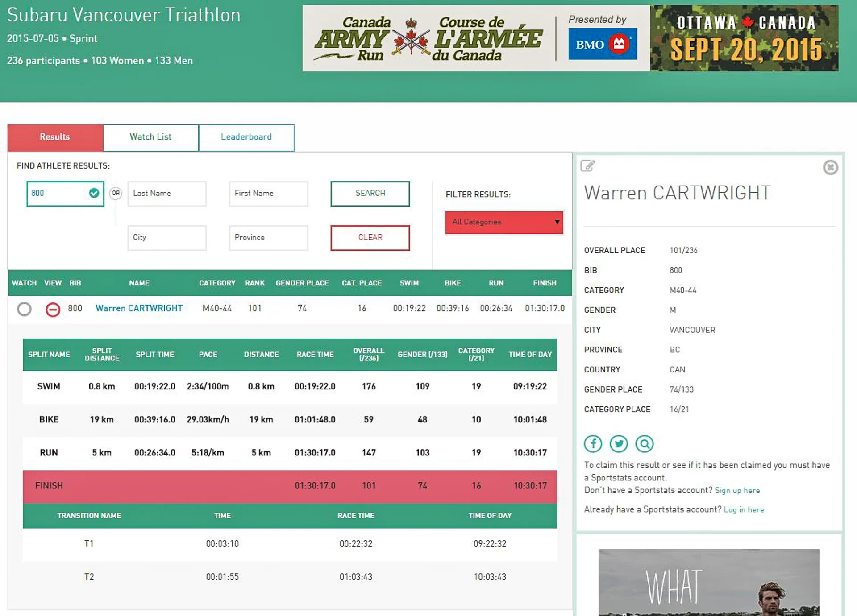Follow the Sign up here link
The image size is (857, 616).
737,491
